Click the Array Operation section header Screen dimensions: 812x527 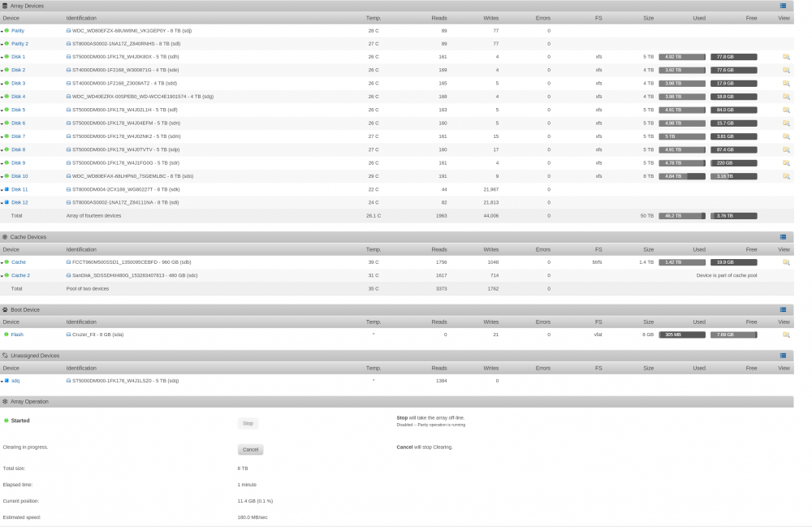397,401
